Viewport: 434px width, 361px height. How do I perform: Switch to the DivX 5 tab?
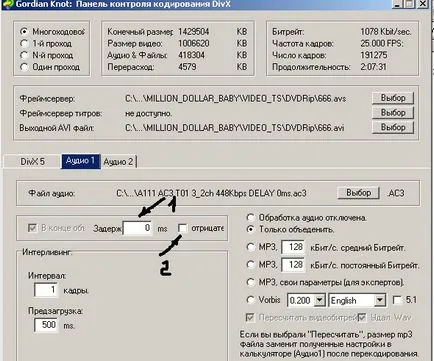click(32, 162)
